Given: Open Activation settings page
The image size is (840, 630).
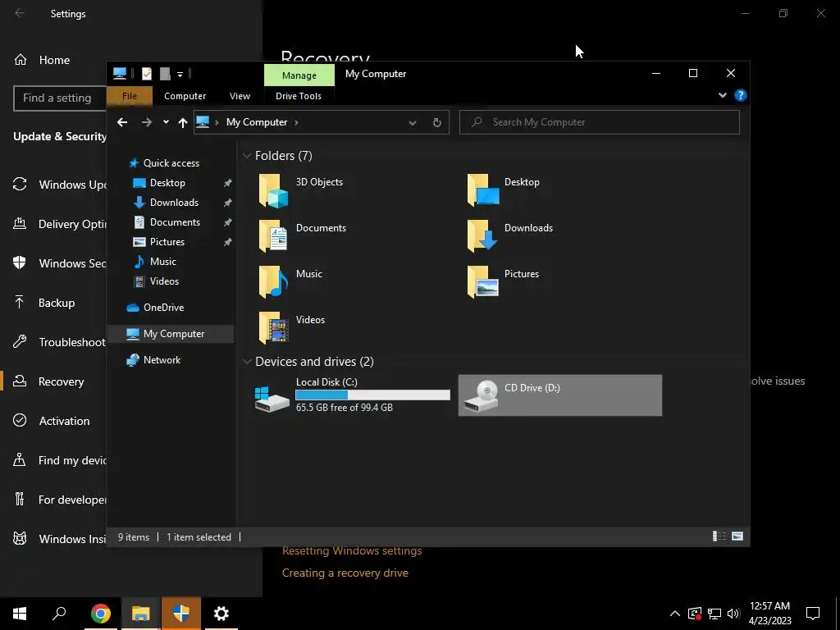Looking at the screenshot, I should coord(53,421).
